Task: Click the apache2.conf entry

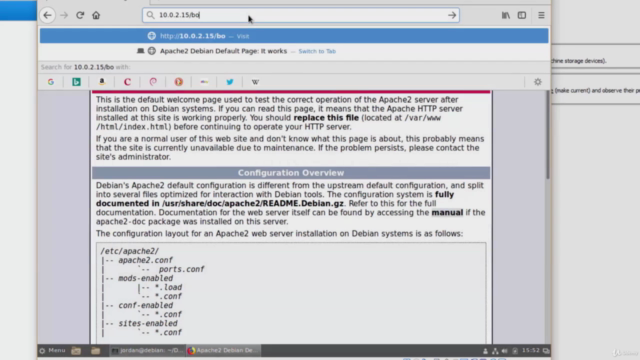Action: 145,260
